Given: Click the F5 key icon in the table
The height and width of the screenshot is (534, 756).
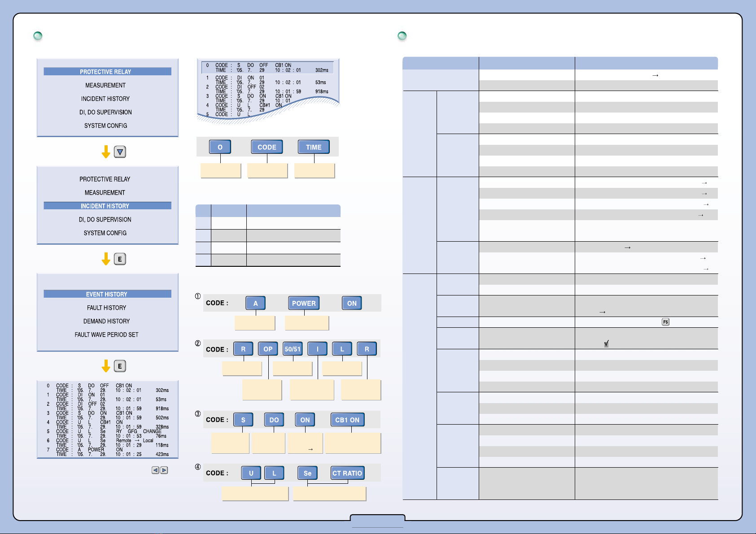Looking at the screenshot, I should (x=665, y=322).
